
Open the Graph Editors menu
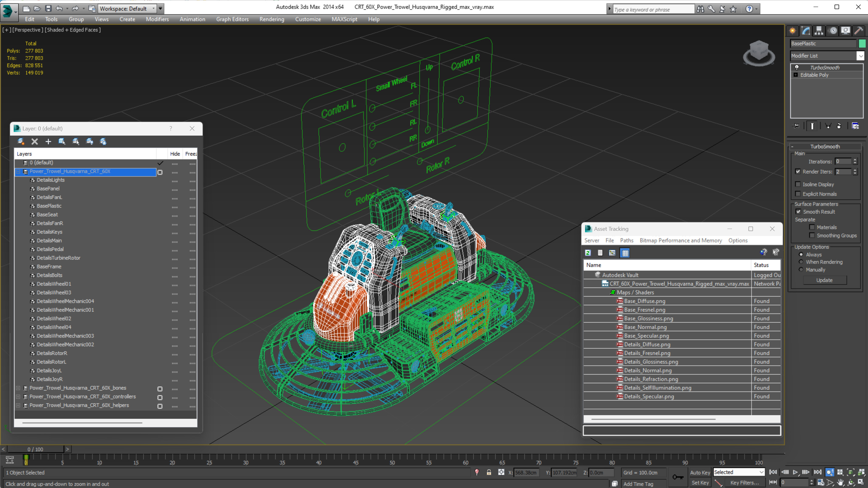click(232, 19)
